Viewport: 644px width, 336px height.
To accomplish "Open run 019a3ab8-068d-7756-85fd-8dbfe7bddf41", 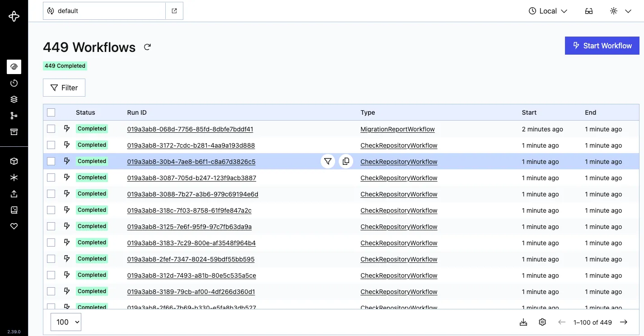I will click(190, 129).
